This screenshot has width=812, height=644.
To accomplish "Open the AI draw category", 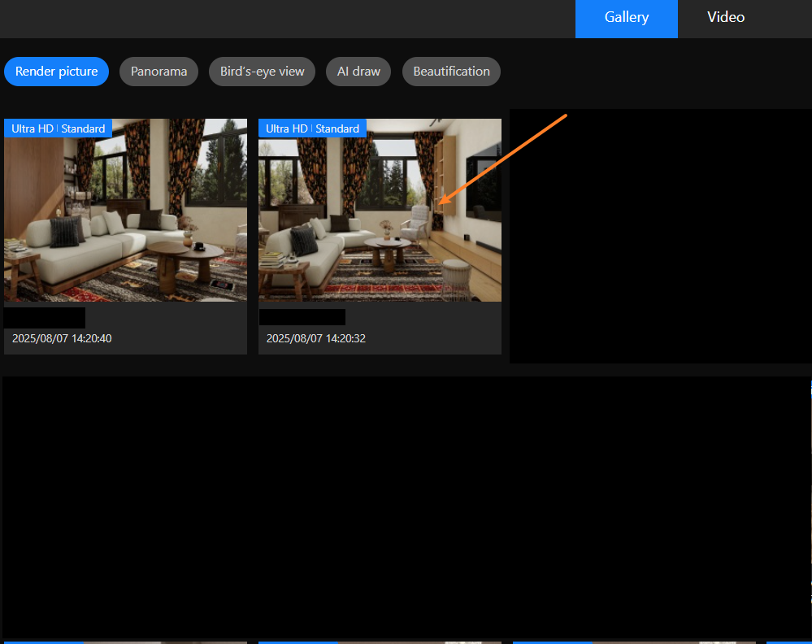I will [358, 72].
